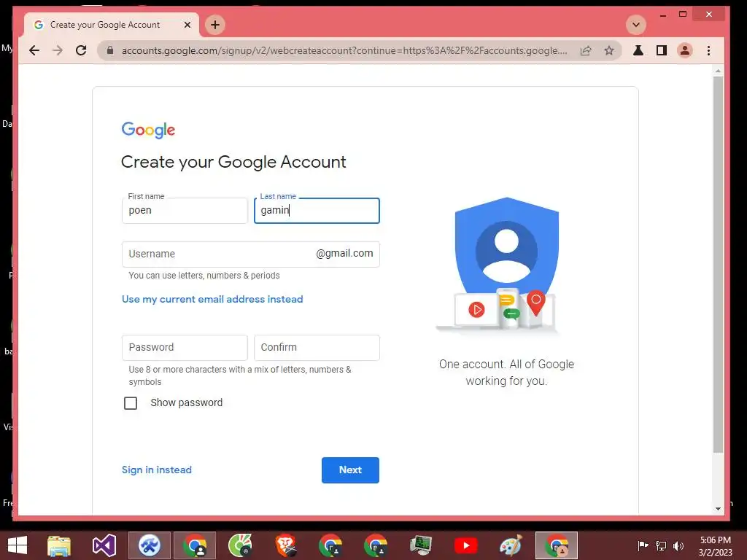Bookmark this page with the star icon

[609, 50]
